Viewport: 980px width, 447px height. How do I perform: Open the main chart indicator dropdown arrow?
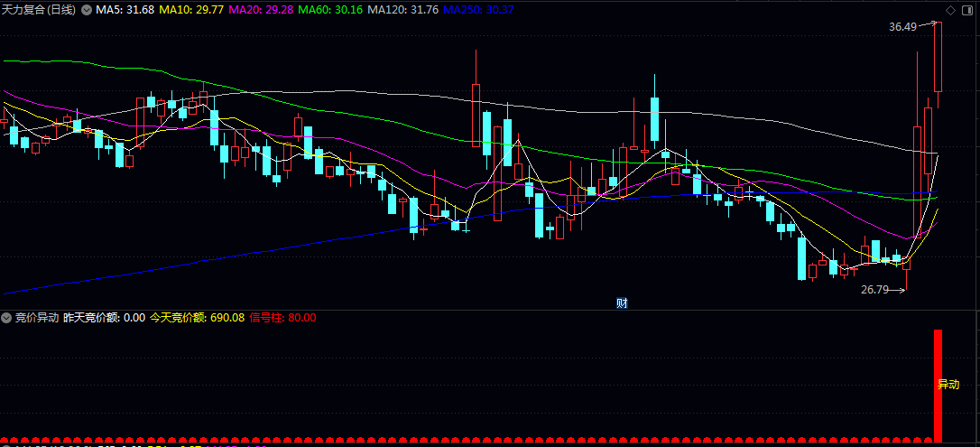(x=86, y=10)
